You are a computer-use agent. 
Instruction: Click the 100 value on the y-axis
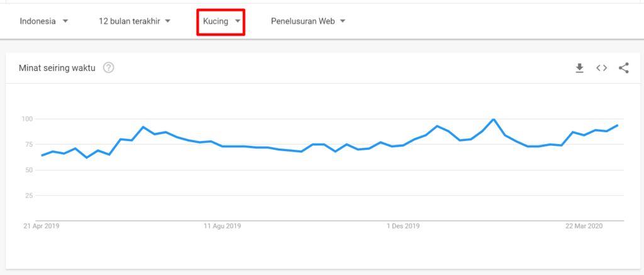[26, 119]
